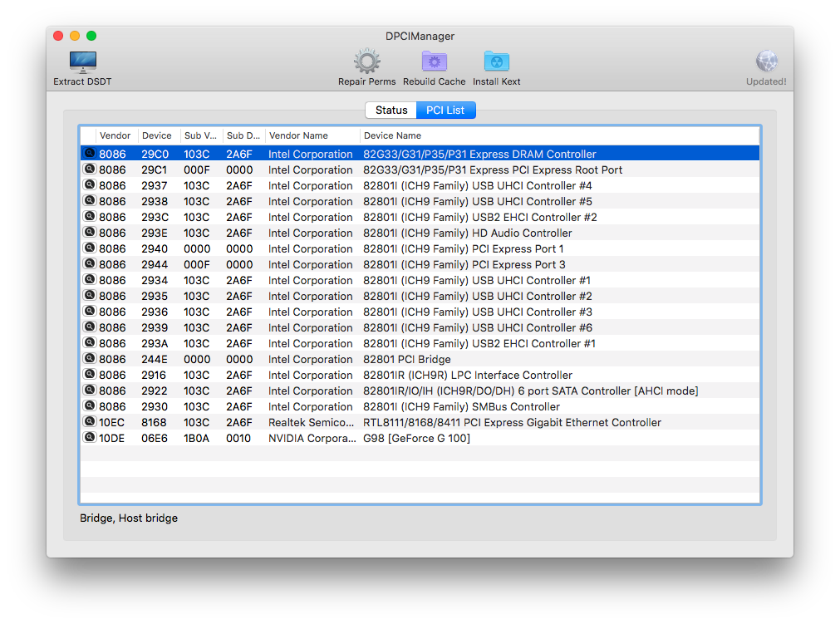Select the 82801 PCI Bridge device name
Image resolution: width=840 pixels, height=624 pixels.
coord(406,360)
